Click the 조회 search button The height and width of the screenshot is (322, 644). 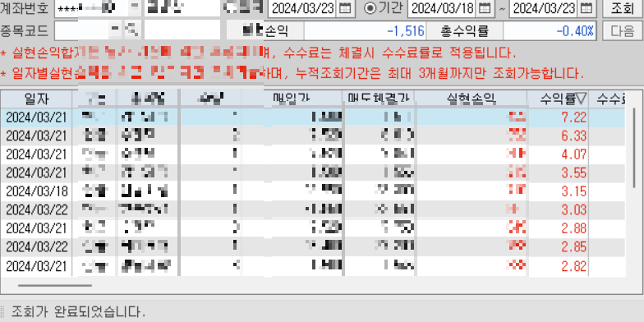(x=623, y=8)
